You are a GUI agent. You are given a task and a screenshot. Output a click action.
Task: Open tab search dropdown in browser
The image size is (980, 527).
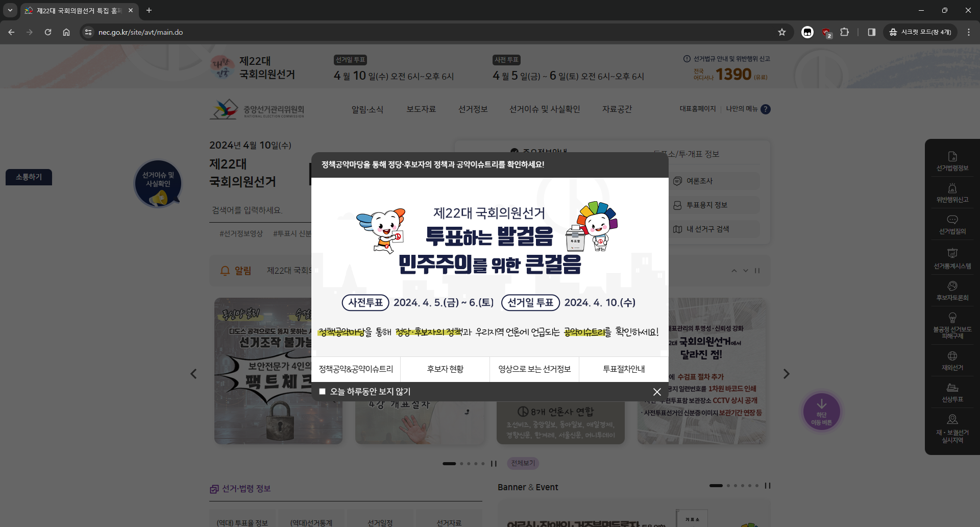coord(10,10)
